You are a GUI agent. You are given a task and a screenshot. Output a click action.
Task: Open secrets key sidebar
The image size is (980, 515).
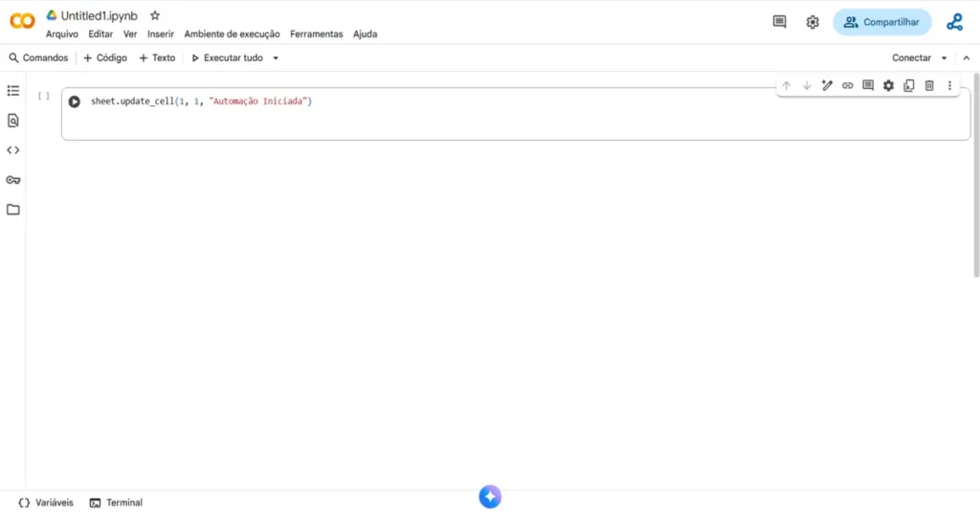[x=13, y=180]
